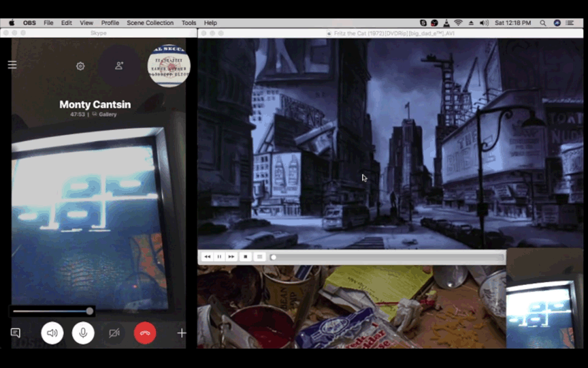Open the View menu

(x=86, y=23)
